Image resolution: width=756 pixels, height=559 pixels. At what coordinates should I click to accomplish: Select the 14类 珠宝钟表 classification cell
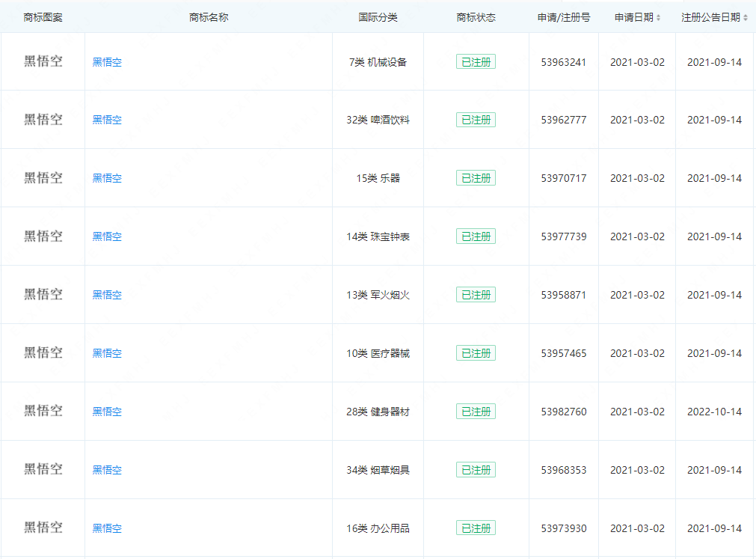pos(378,236)
